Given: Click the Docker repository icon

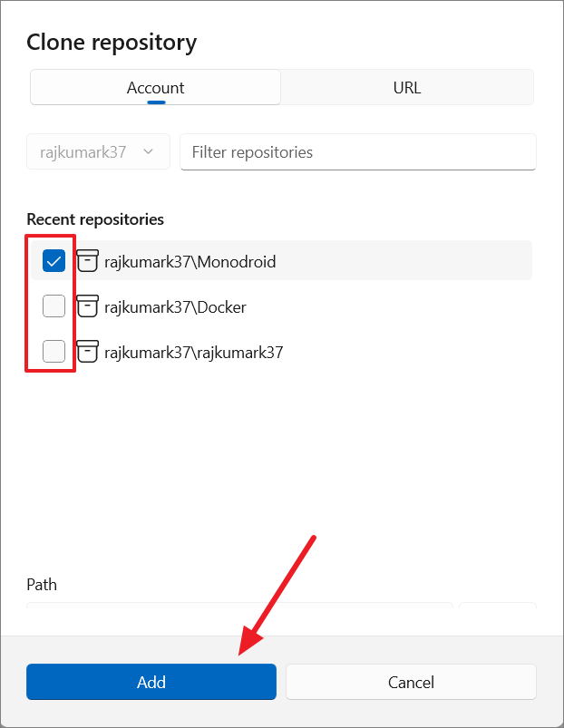Looking at the screenshot, I should click(87, 306).
